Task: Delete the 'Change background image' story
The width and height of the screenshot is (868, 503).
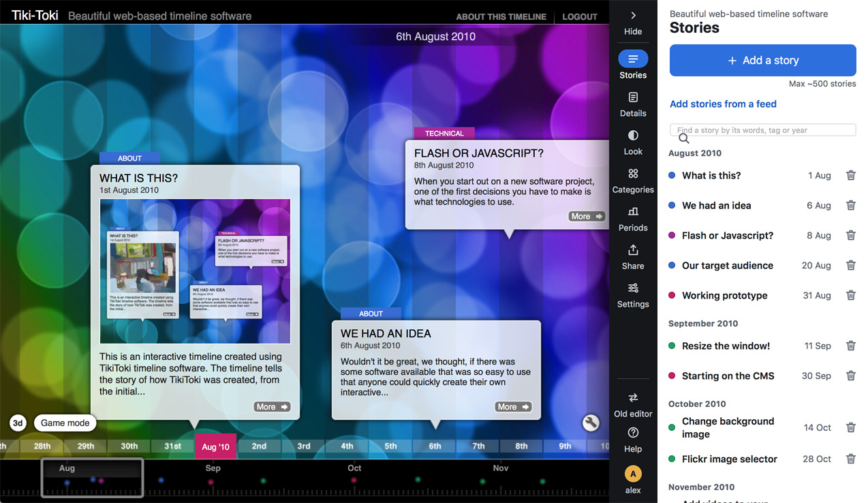Action: click(851, 427)
